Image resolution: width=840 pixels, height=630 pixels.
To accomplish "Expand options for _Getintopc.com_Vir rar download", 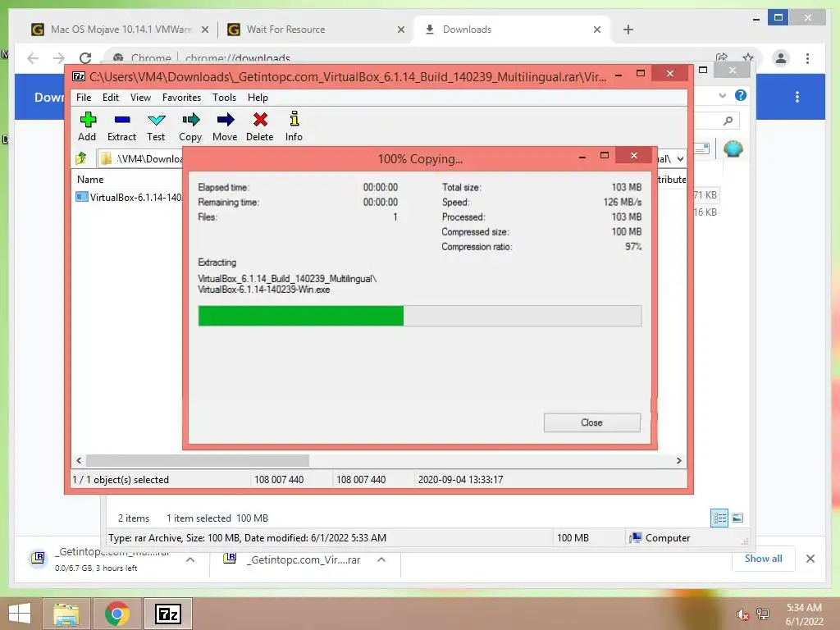I will click(x=381, y=559).
